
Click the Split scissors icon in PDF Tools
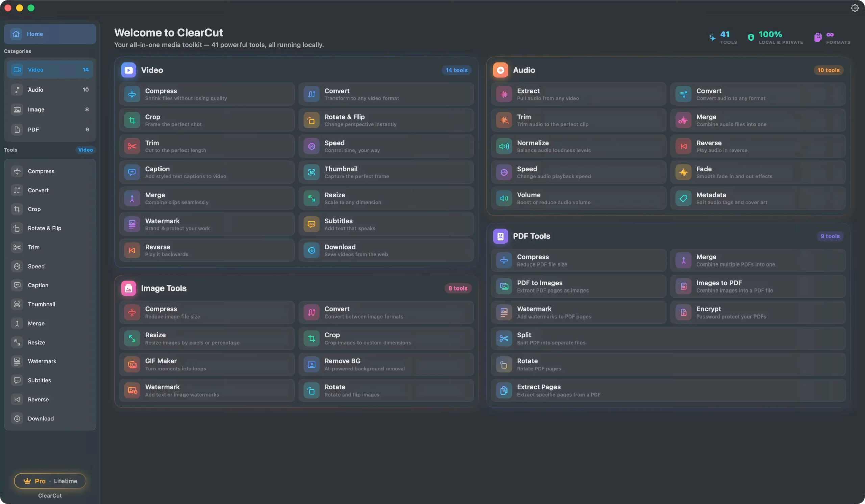504,338
